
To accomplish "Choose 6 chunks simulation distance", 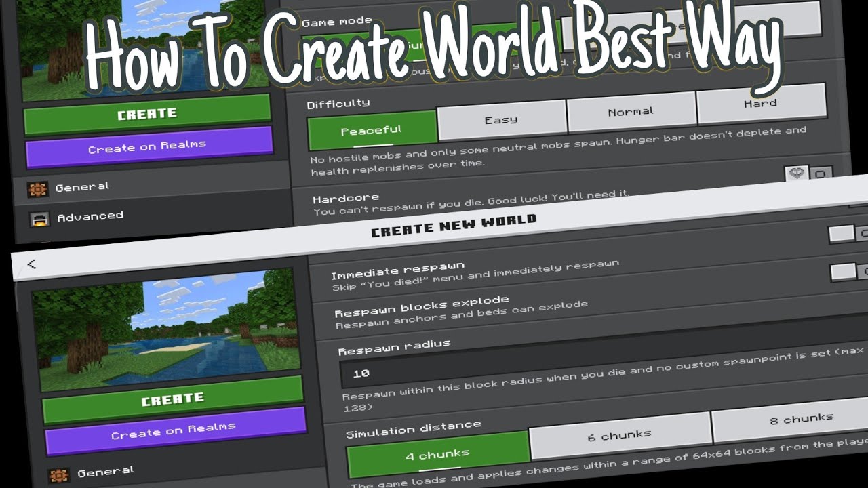I will coord(619,436).
